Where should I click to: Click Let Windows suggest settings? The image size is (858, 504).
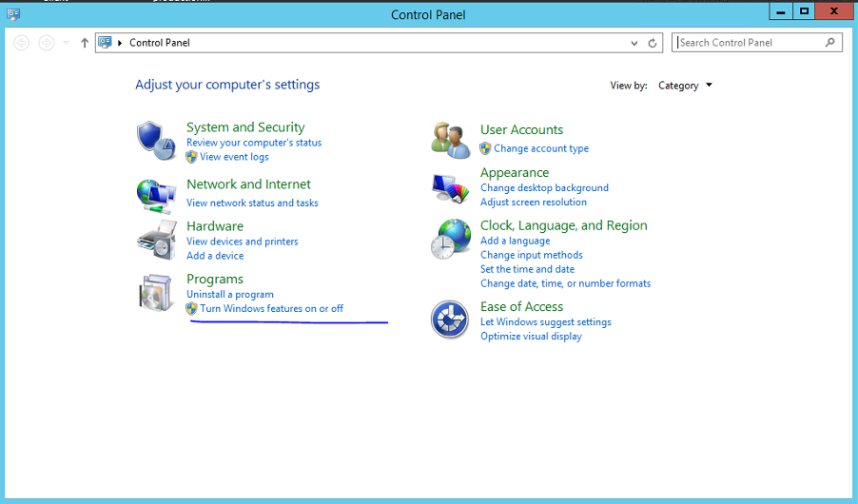(x=546, y=322)
